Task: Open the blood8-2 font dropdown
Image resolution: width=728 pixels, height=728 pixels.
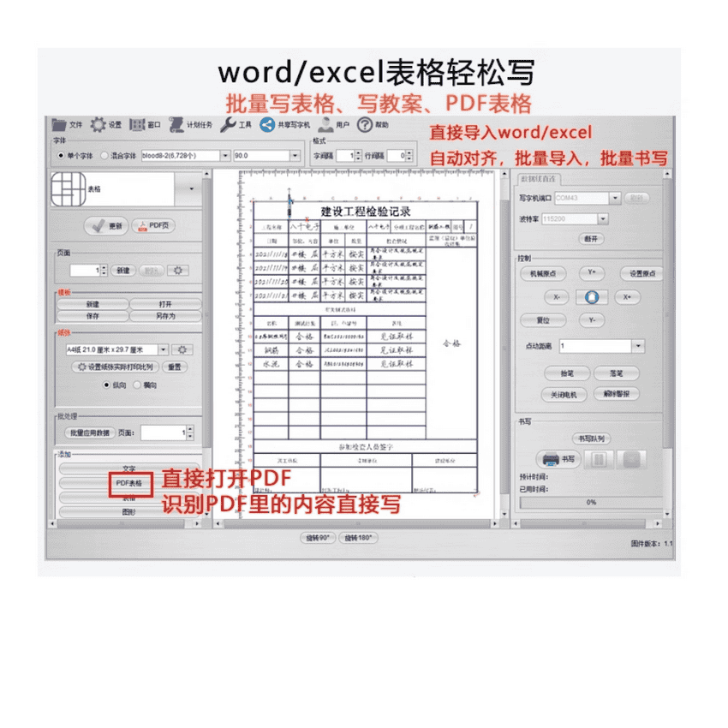Action: [225, 156]
